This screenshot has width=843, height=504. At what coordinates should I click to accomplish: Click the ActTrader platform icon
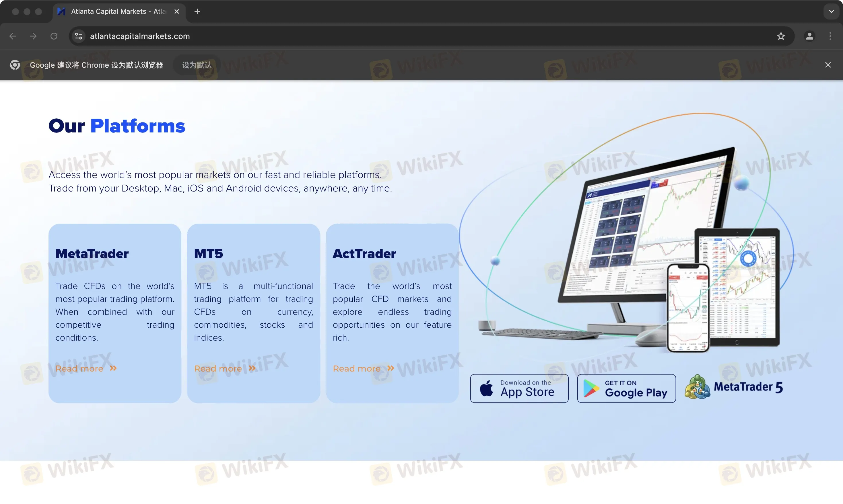tap(364, 253)
